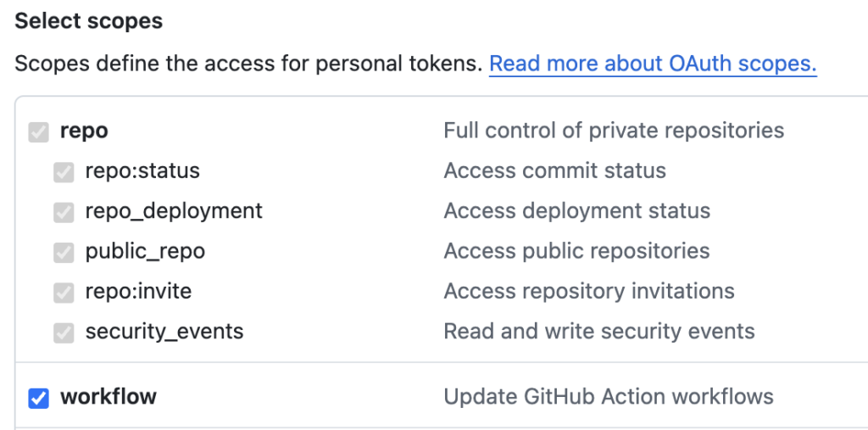Toggle the repo scope checkbox
The width and height of the screenshot is (868, 430).
click(39, 131)
